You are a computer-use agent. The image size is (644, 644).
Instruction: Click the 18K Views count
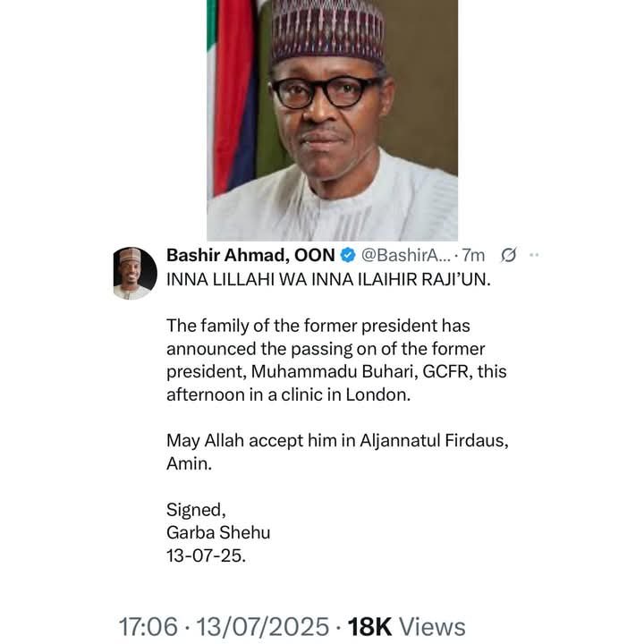(x=406, y=627)
